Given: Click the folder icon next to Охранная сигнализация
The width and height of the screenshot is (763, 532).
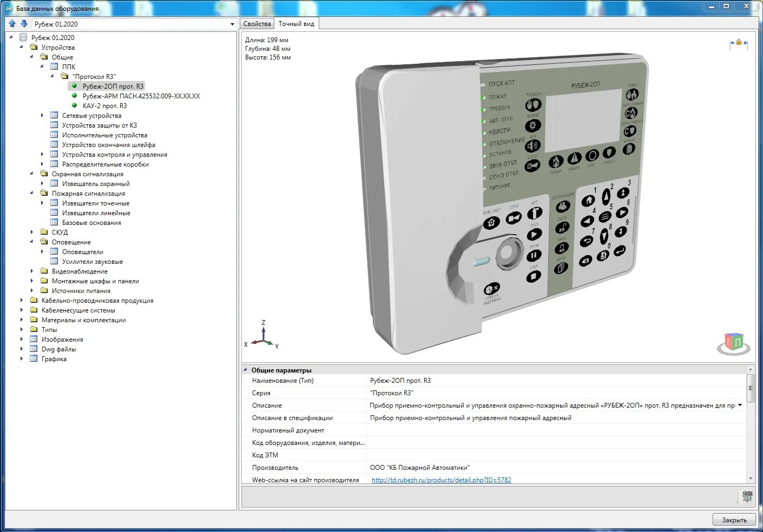Looking at the screenshot, I should pos(44,174).
